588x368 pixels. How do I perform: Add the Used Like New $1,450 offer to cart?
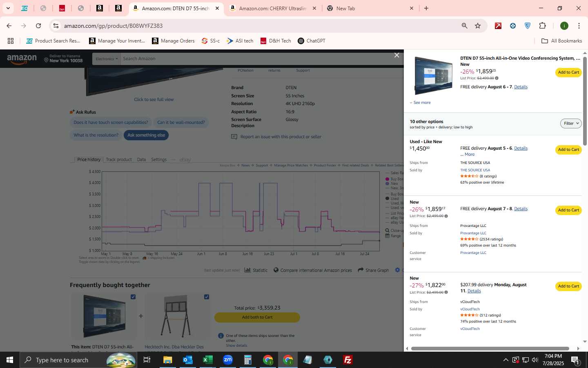568,150
